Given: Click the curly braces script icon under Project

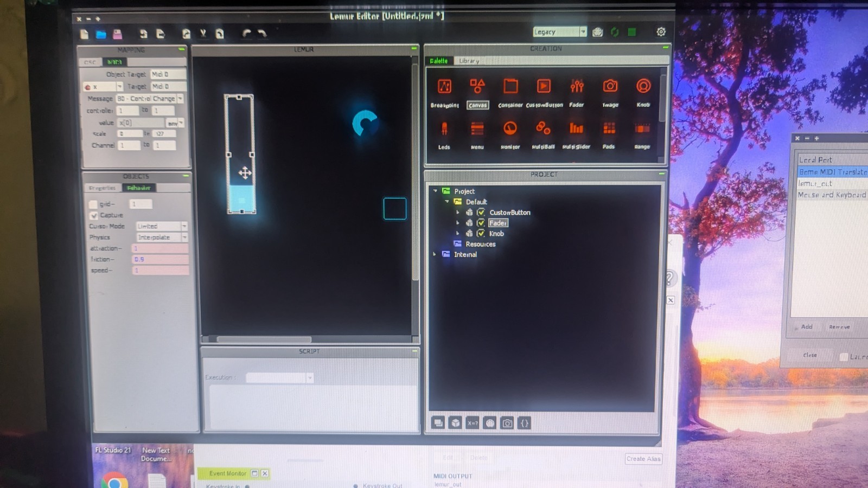Looking at the screenshot, I should [524, 423].
